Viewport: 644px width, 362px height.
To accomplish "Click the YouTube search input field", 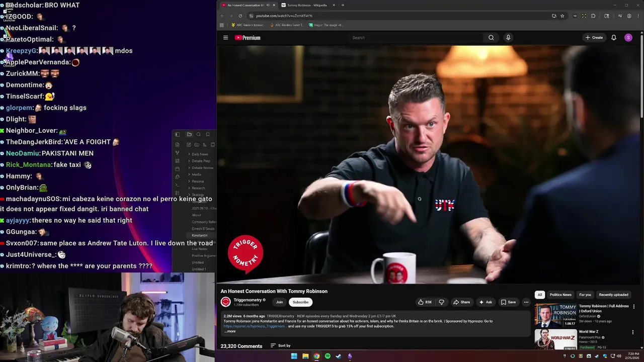I will click(x=416, y=38).
